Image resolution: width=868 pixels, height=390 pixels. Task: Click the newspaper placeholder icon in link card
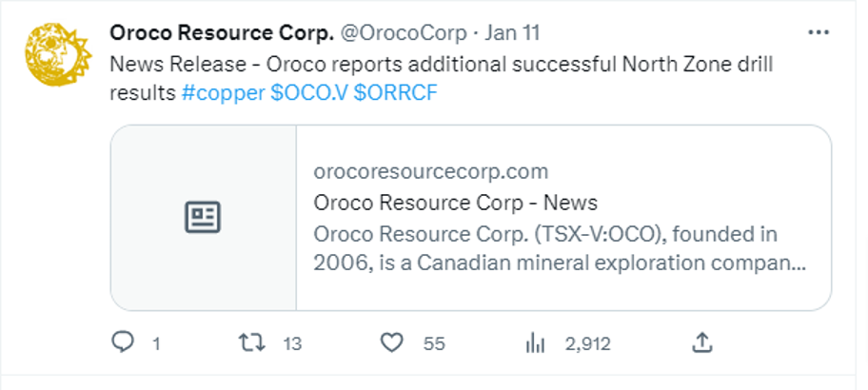pos(203,218)
